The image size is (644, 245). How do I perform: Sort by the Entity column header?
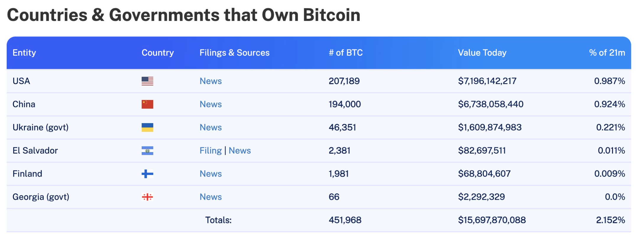24,53
